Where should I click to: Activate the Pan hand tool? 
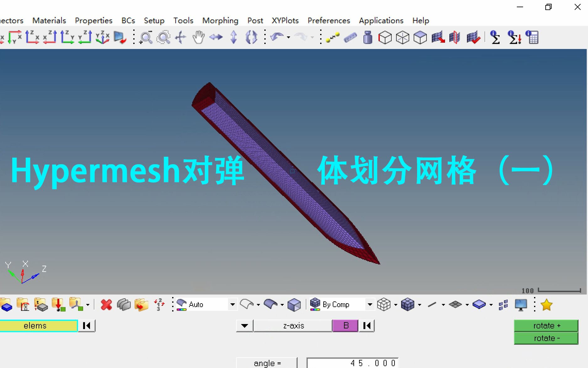pos(199,37)
